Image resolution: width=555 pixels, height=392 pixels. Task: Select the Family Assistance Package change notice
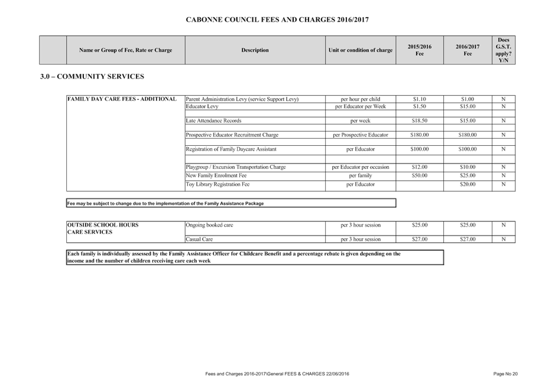[231, 203]
